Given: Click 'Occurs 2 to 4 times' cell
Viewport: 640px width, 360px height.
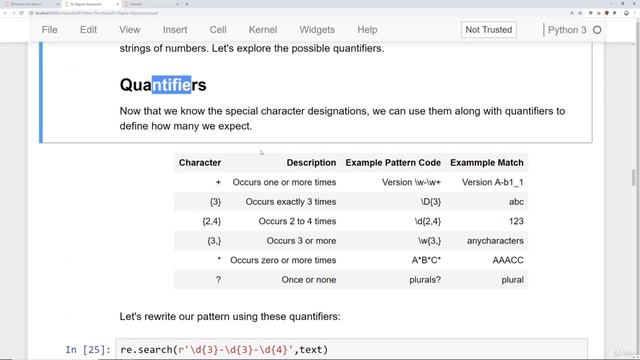Looking at the screenshot, I should [x=297, y=221].
